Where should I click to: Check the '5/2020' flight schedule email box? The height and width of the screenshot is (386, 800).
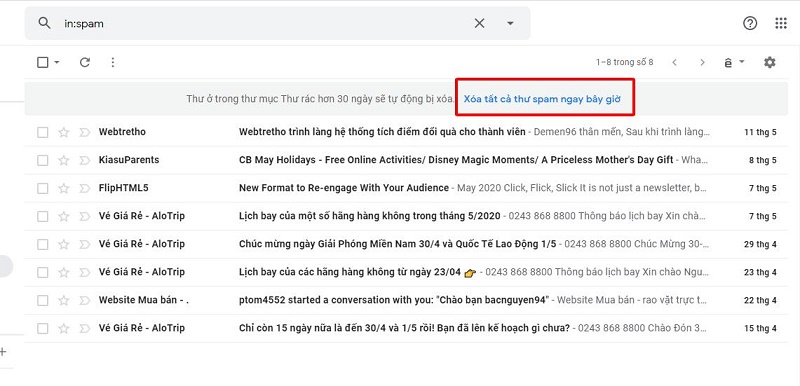coord(43,217)
